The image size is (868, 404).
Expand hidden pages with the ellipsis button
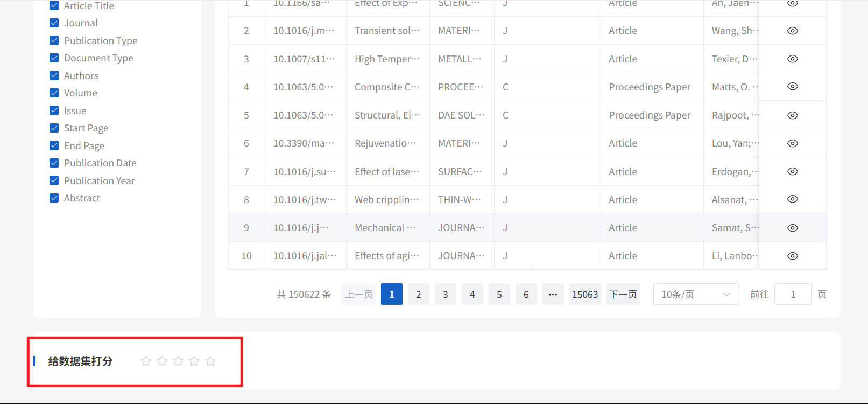click(x=553, y=294)
